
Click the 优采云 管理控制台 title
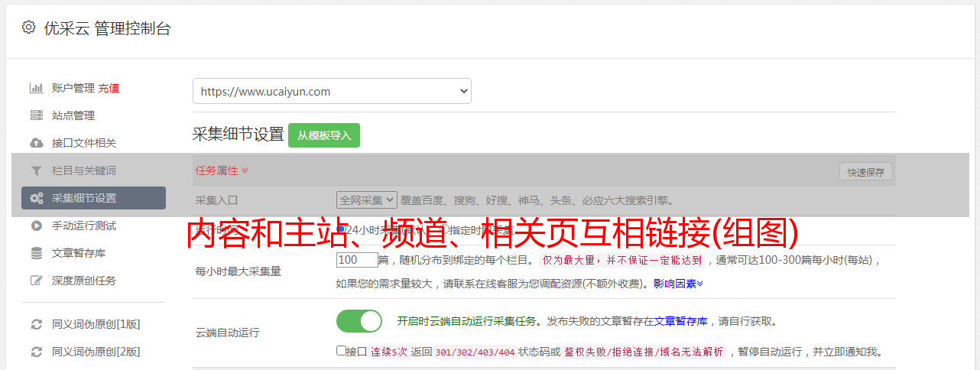(x=107, y=28)
